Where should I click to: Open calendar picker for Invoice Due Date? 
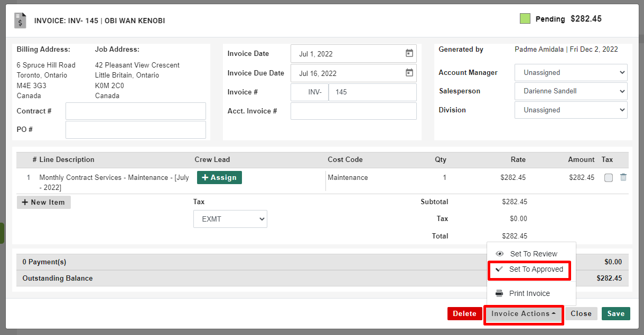tap(409, 73)
